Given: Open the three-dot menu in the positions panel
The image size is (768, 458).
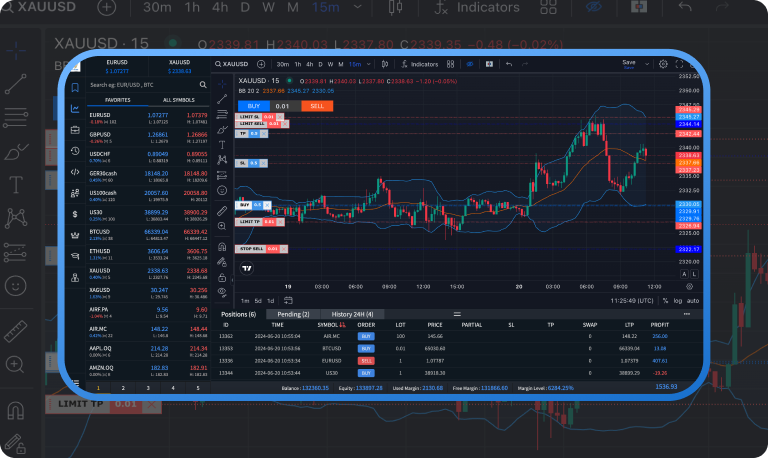Looking at the screenshot, I should coord(687,314).
